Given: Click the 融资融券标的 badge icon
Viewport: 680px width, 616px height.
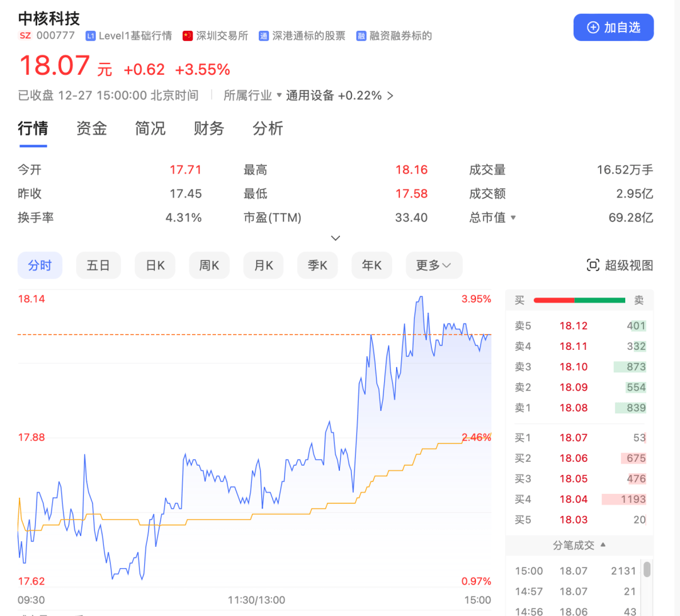Looking at the screenshot, I should [360, 36].
